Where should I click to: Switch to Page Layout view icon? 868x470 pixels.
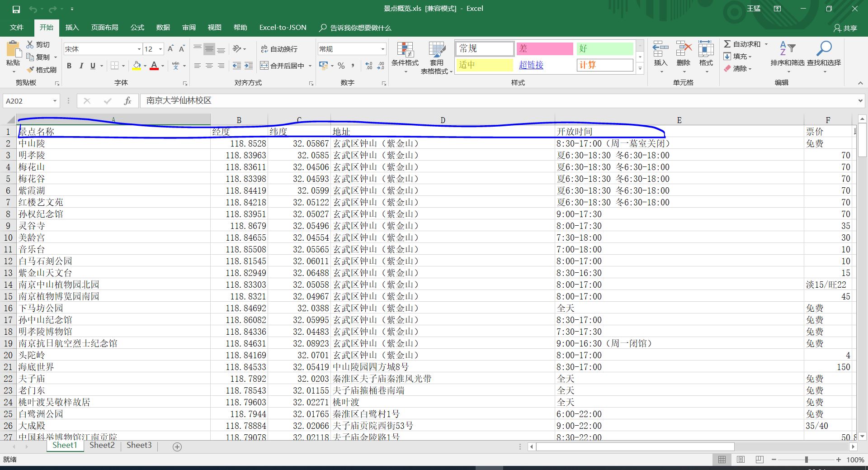[x=741, y=460]
